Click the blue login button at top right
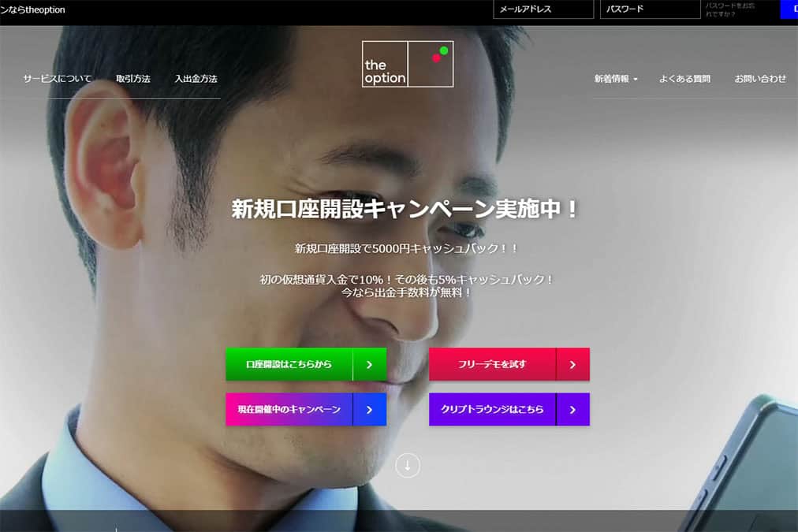The image size is (798, 532). click(x=789, y=9)
